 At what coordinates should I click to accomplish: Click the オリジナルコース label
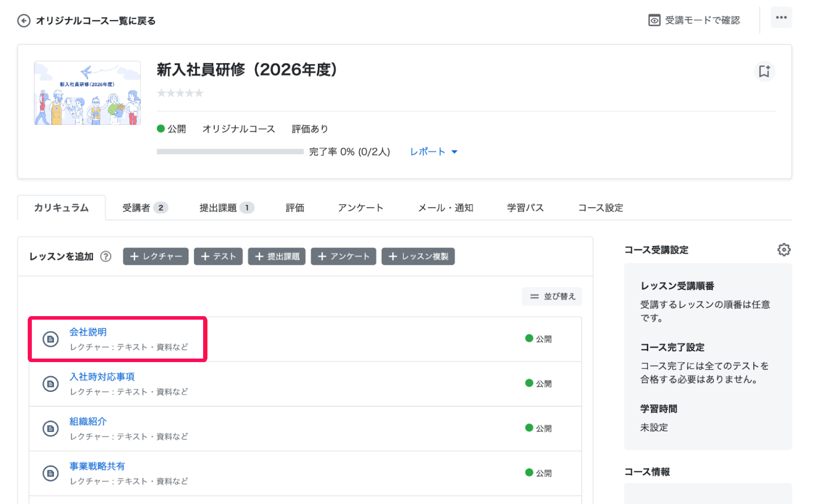click(x=238, y=129)
